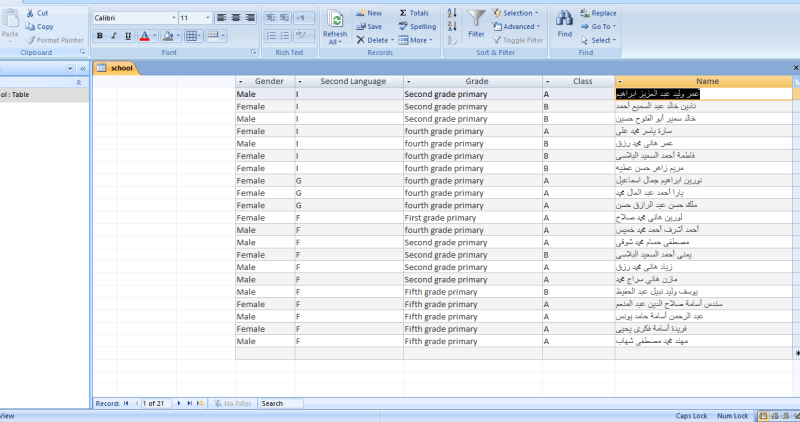
Task: Click the Format Painter brush icon
Action: pyautogui.click(x=30, y=40)
